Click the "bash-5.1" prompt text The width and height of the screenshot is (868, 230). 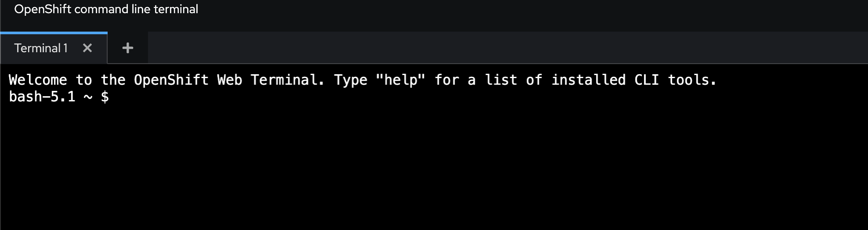pyautogui.click(x=42, y=97)
